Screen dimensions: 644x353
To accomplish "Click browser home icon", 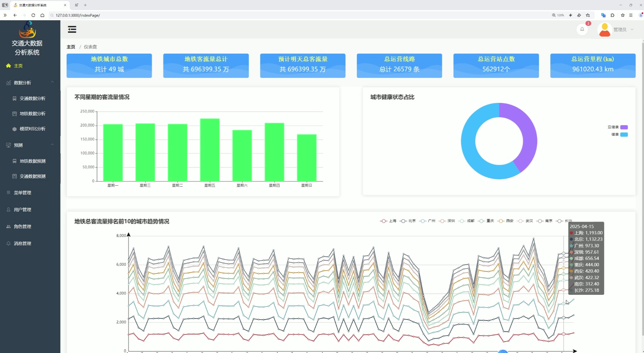I will point(42,15).
